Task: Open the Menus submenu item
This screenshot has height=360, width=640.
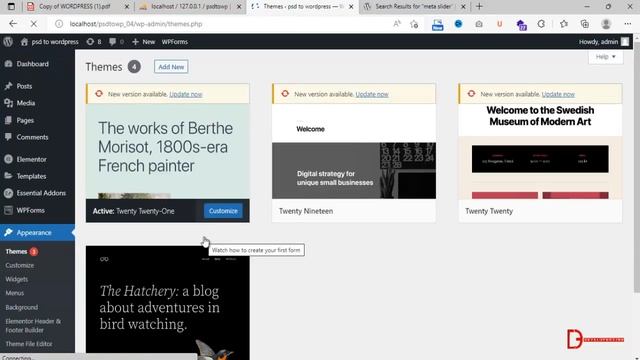Action: click(15, 293)
